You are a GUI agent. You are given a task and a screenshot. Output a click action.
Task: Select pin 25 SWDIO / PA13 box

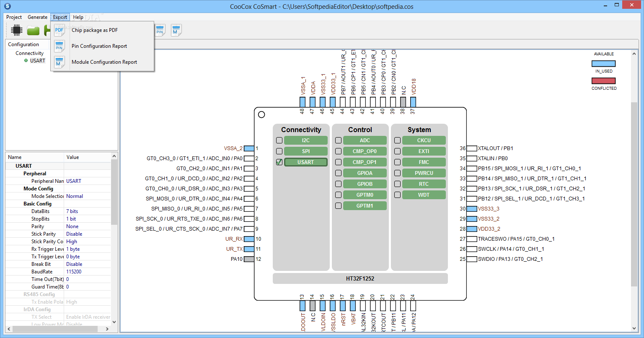472,259
